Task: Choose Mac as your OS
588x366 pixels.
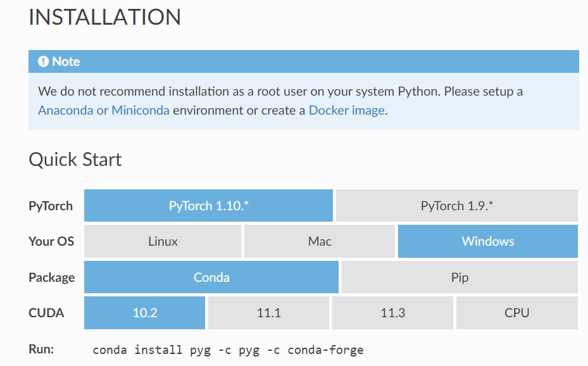Action: click(x=320, y=241)
